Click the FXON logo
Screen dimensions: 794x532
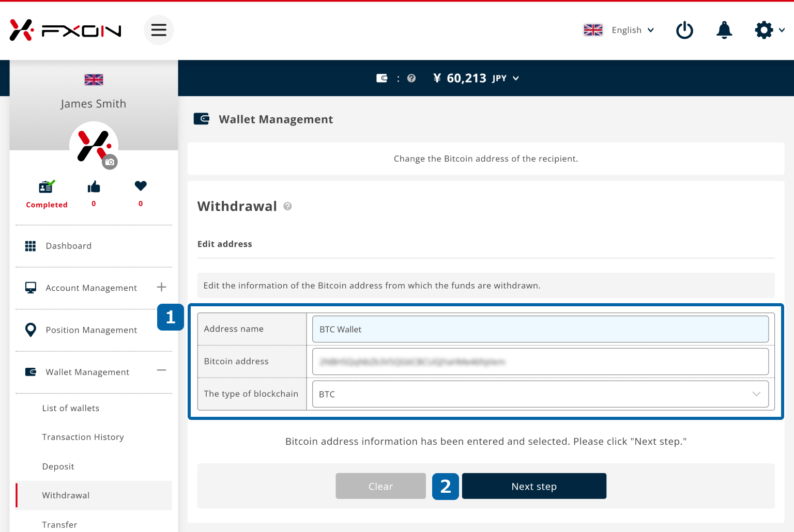coord(65,30)
